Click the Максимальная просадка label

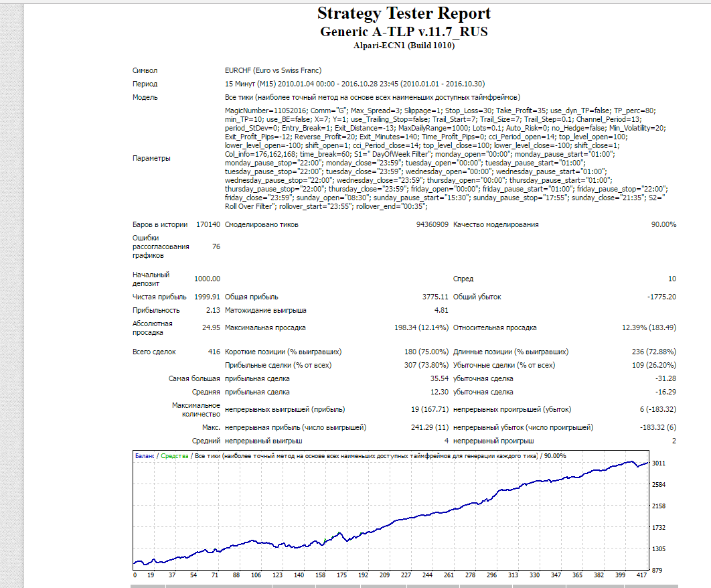[x=265, y=327]
